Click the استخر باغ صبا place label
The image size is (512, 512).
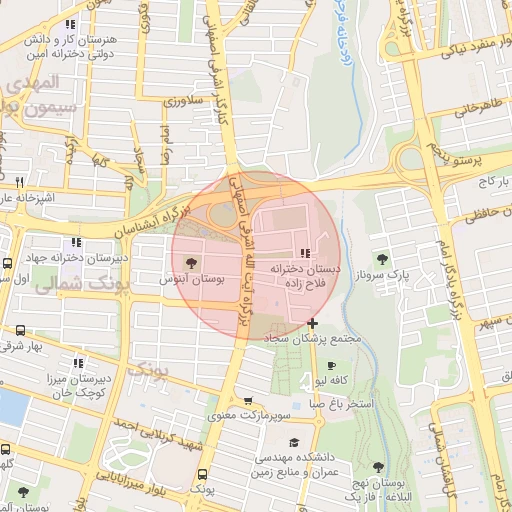click(x=341, y=404)
